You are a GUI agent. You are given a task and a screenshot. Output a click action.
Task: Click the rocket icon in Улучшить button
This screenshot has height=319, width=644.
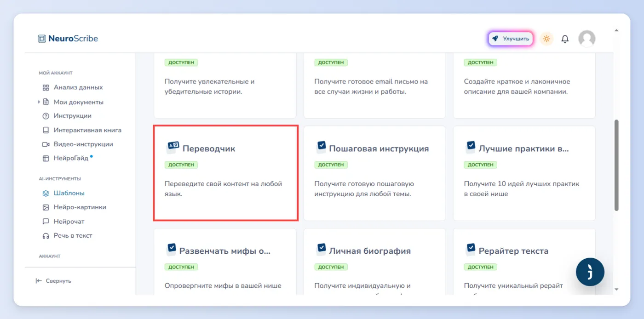point(495,39)
